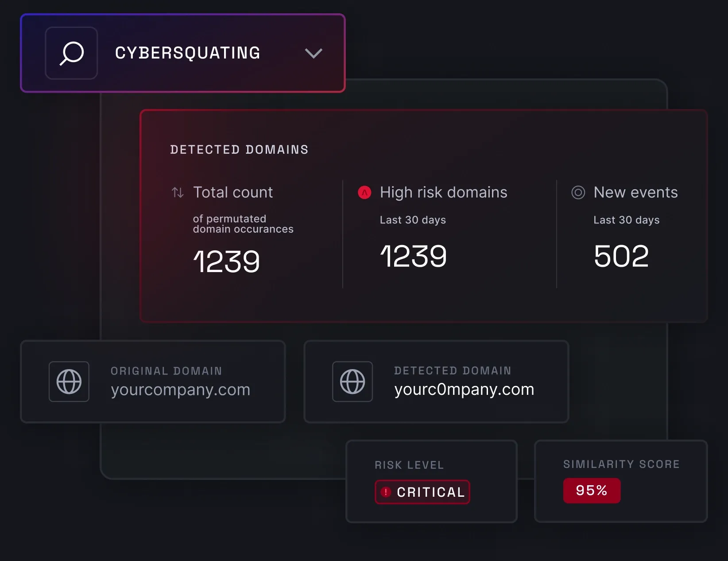Screen dimensions: 728x561
Task: Click the Similarity Score label
Action: [621, 464]
